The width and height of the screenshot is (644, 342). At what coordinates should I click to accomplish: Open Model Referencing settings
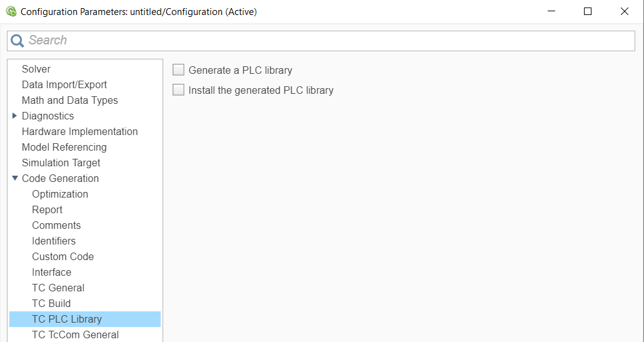[x=64, y=147]
